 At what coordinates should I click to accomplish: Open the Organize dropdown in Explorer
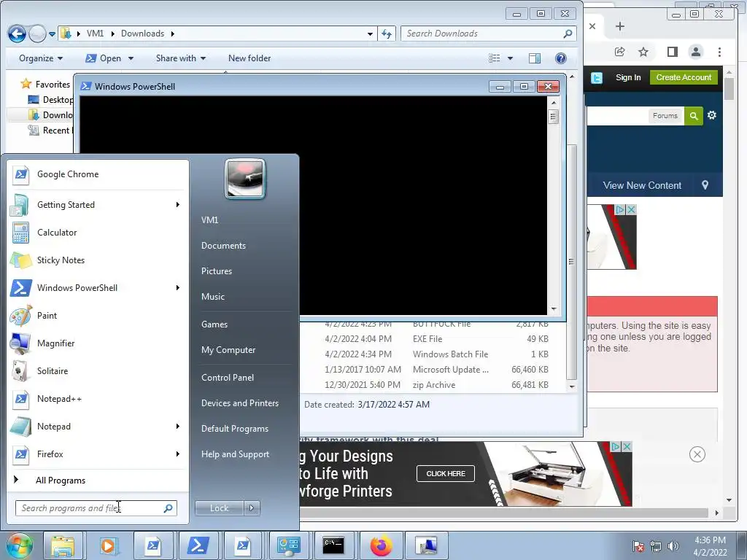click(x=41, y=58)
